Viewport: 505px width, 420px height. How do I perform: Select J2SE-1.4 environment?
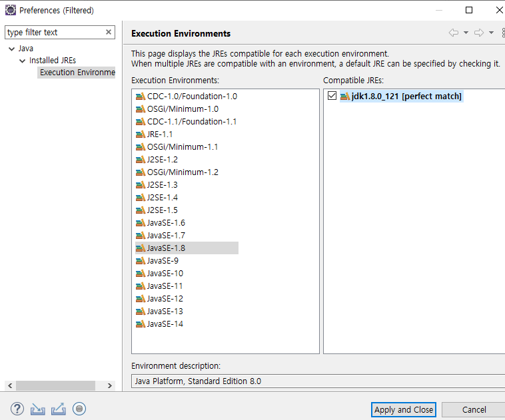157,197
